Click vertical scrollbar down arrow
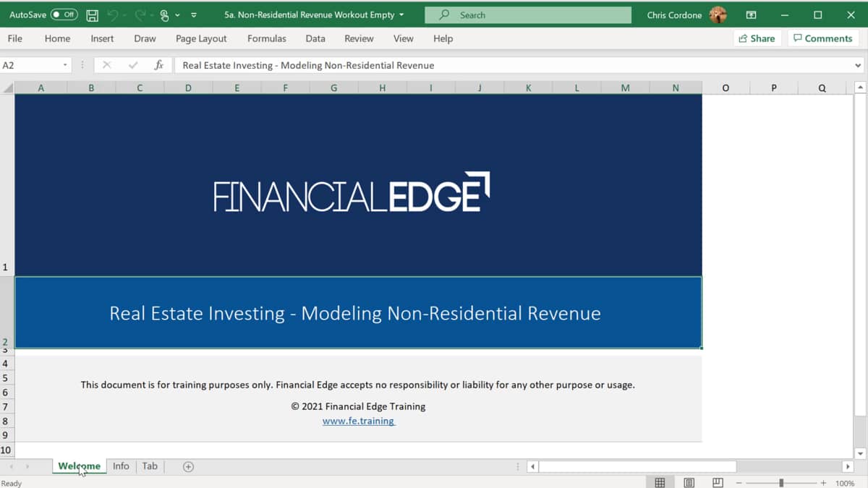The width and height of the screenshot is (868, 488). 860,453
